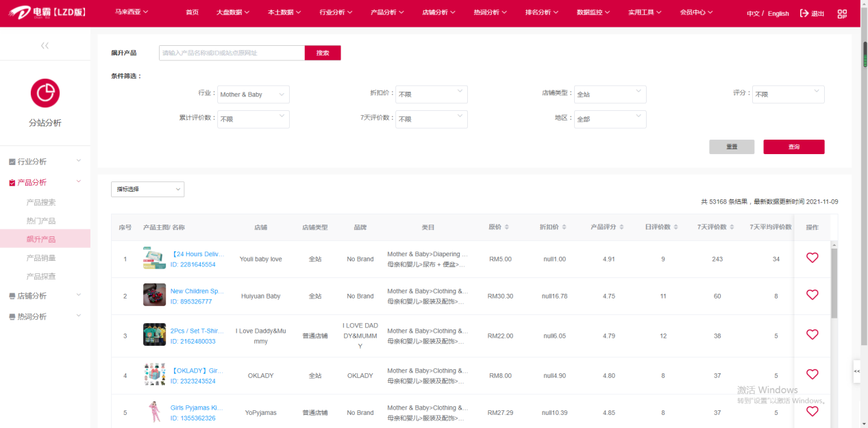Expand the 指标选择 selector
Viewport: 868px width, 428px height.
[x=147, y=189]
